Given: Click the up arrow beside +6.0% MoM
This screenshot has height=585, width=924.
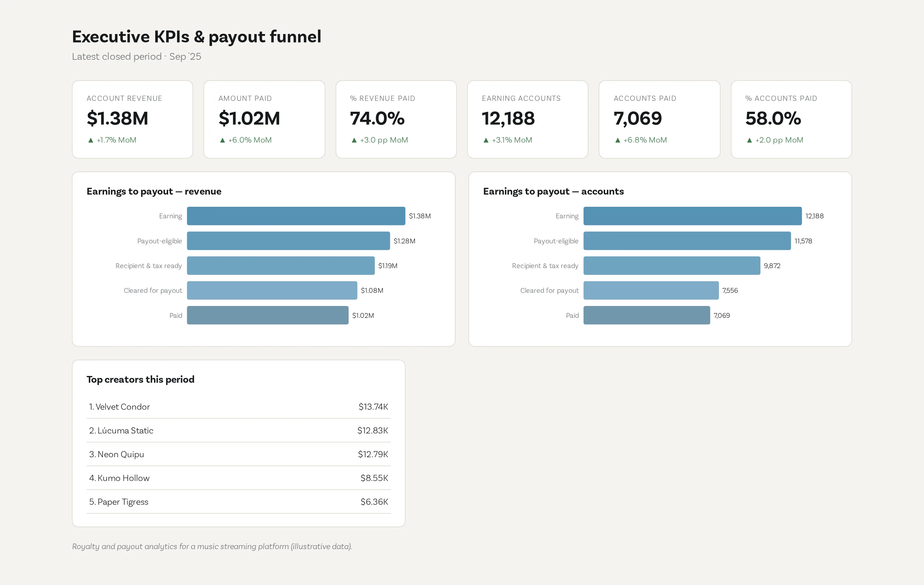Looking at the screenshot, I should [222, 140].
